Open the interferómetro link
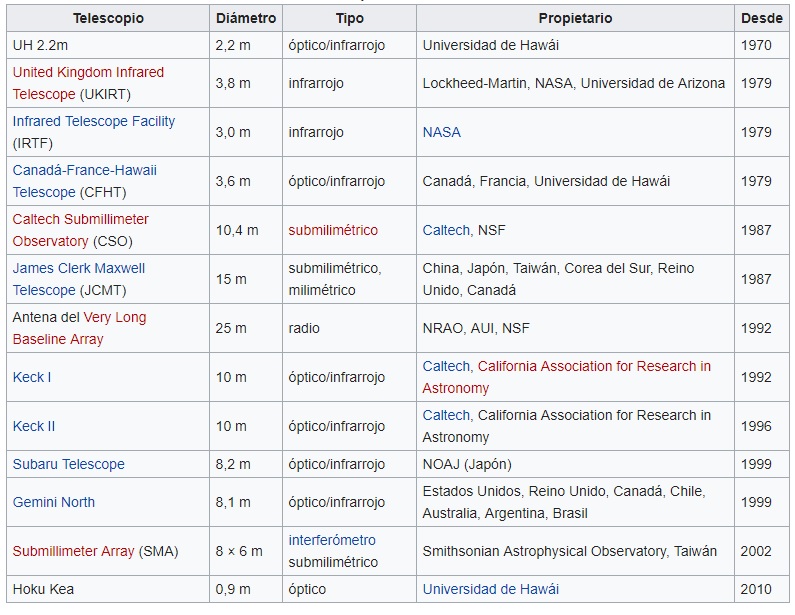Image resolution: width=795 pixels, height=615 pixels. [x=332, y=540]
